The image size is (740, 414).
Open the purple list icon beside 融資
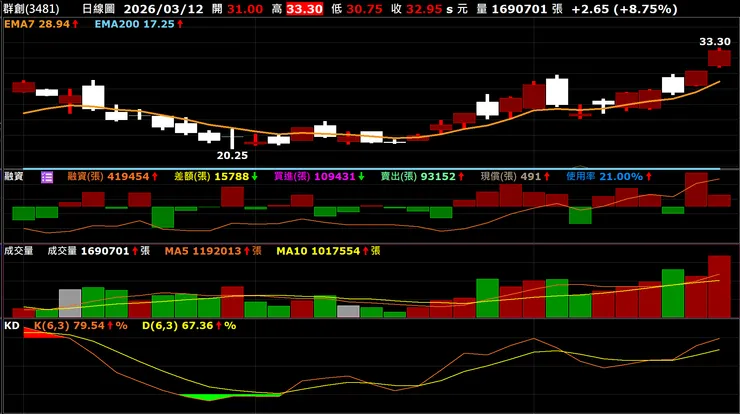[x=47, y=177]
